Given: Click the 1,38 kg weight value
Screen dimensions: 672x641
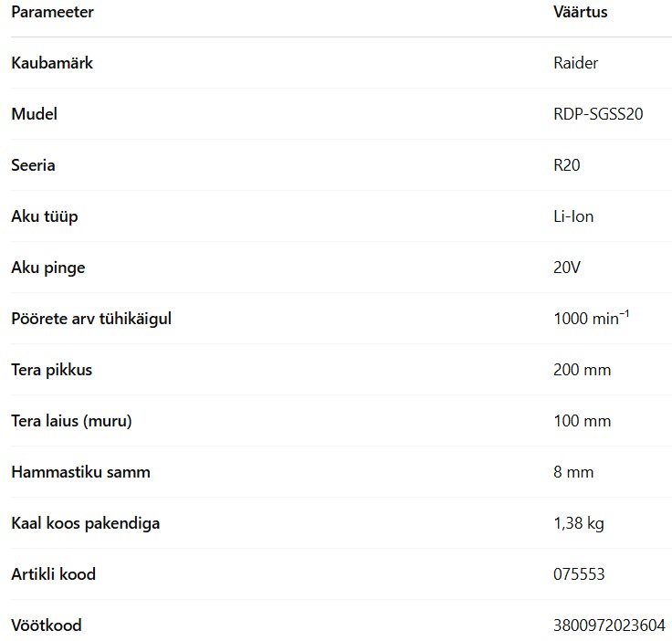Looking at the screenshot, I should coord(579,523).
